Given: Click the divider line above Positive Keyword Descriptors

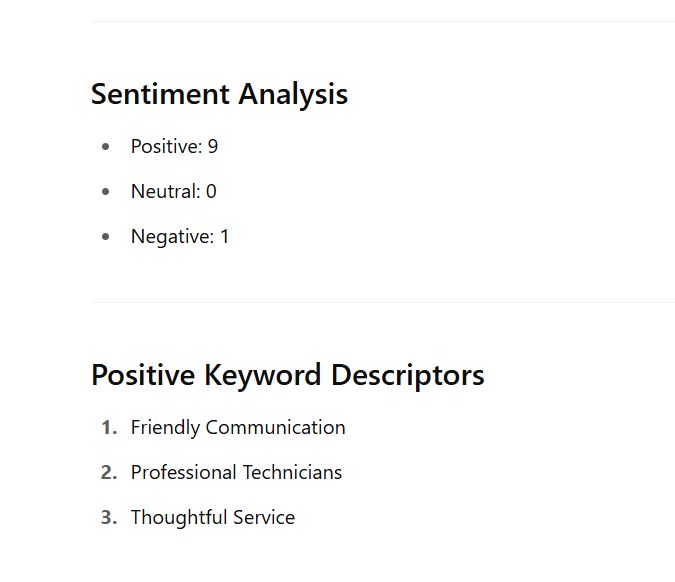Looking at the screenshot, I should (382, 302).
